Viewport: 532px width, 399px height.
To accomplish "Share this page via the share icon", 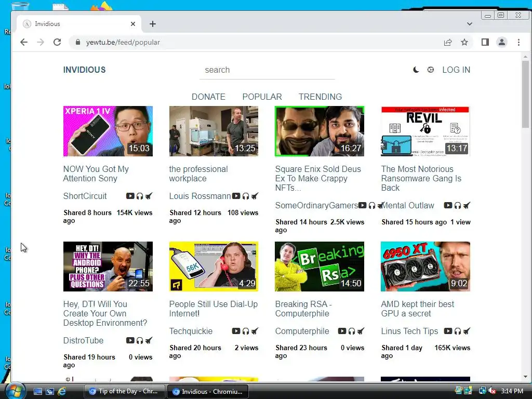I will tap(448, 42).
